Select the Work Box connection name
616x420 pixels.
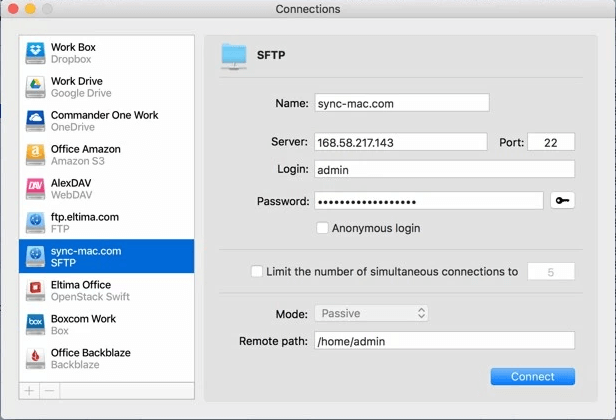(x=73, y=47)
